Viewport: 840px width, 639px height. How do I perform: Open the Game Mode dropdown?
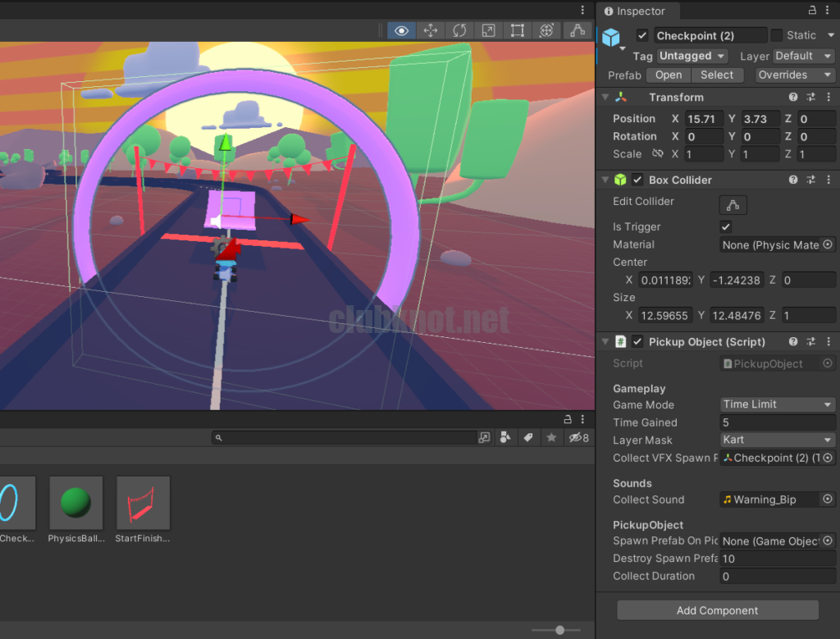click(777, 404)
